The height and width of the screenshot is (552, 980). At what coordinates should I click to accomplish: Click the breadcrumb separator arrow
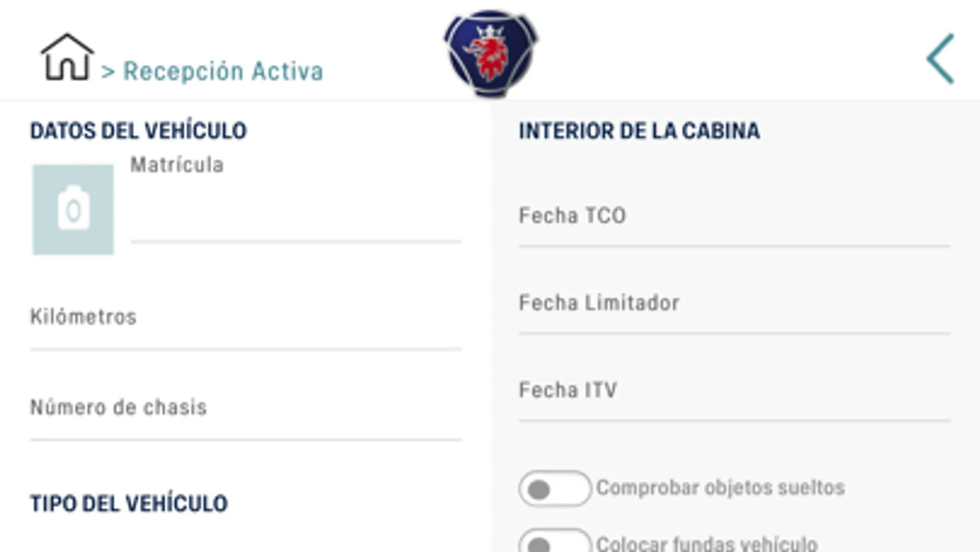coord(108,72)
